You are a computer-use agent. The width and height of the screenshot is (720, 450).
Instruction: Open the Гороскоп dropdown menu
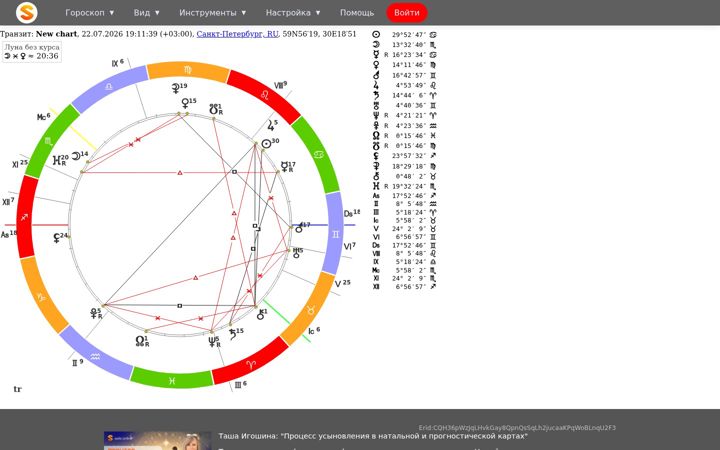point(90,12)
